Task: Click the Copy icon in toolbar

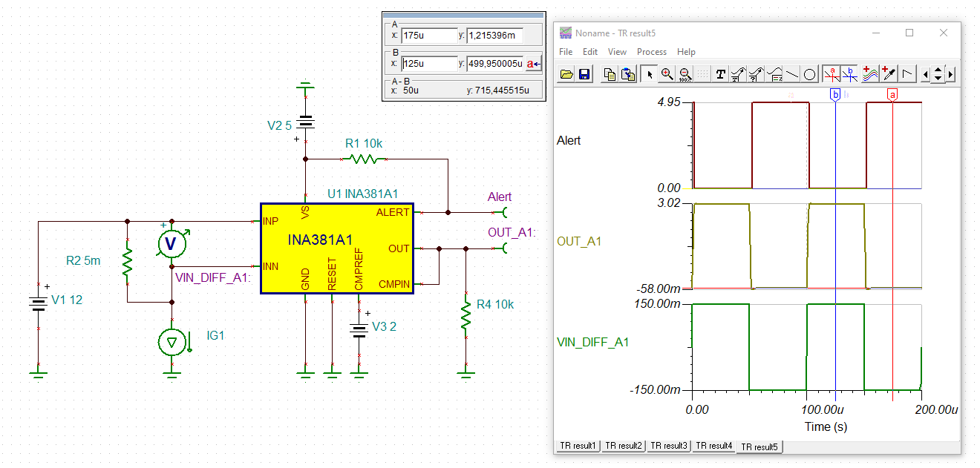Action: (x=610, y=74)
